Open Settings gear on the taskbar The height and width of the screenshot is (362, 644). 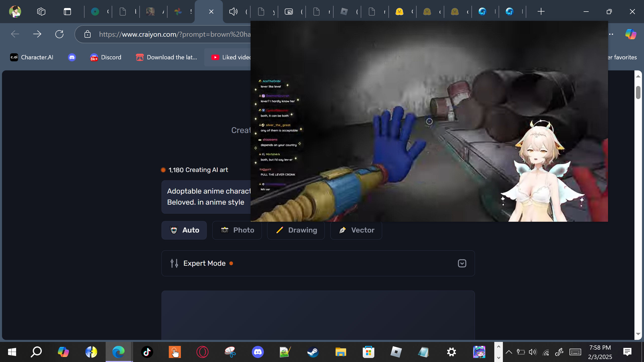[x=452, y=352]
